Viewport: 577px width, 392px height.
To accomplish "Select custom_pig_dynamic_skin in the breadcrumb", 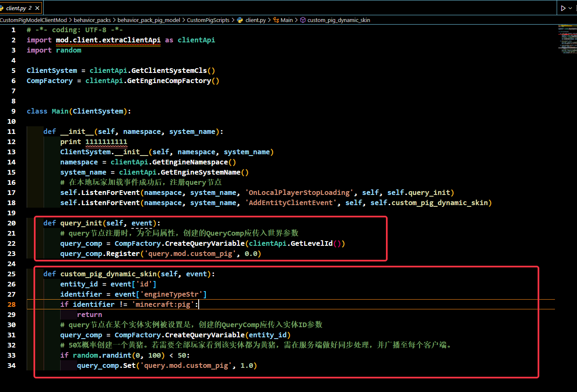I will (x=338, y=20).
